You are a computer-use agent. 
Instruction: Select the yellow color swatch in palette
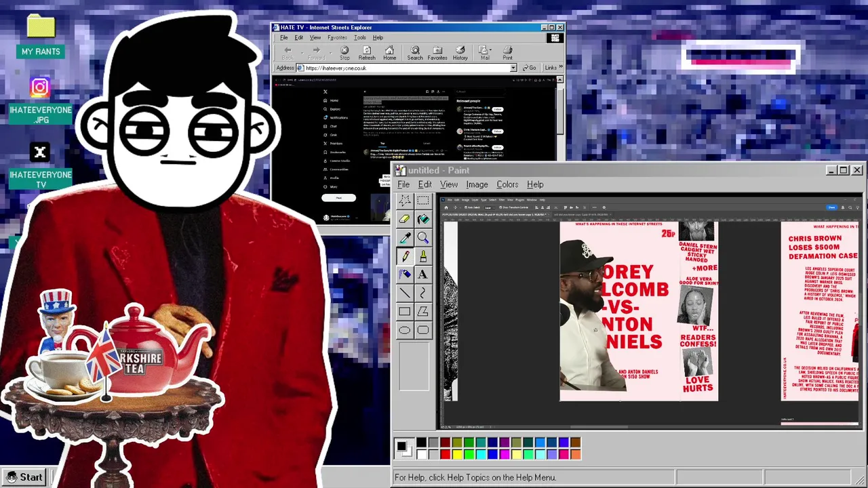[x=457, y=453]
